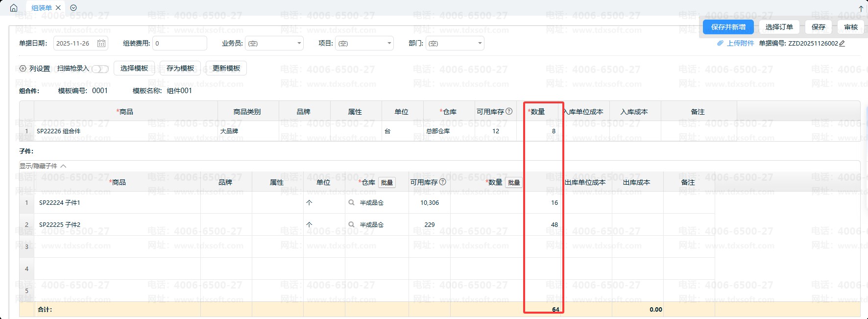Click help icon beside top 可用库存 header
The width and height of the screenshot is (868, 319).
click(509, 111)
